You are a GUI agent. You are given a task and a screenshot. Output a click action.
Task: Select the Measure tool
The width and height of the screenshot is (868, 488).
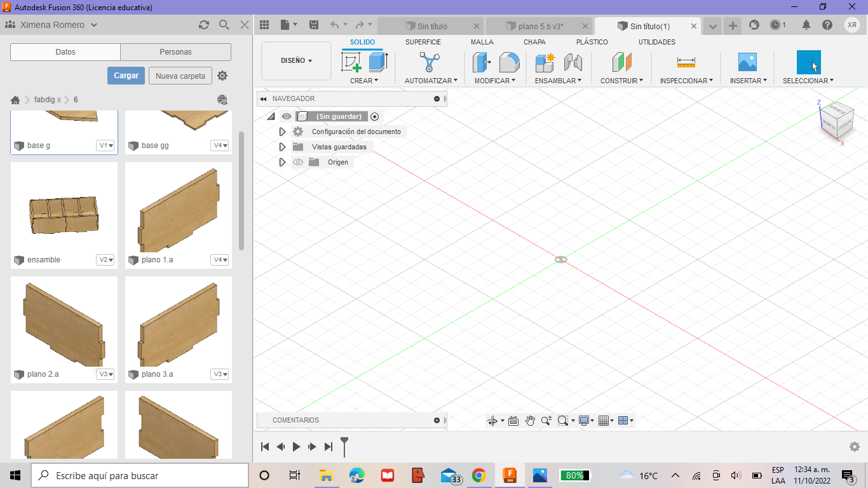click(x=686, y=62)
